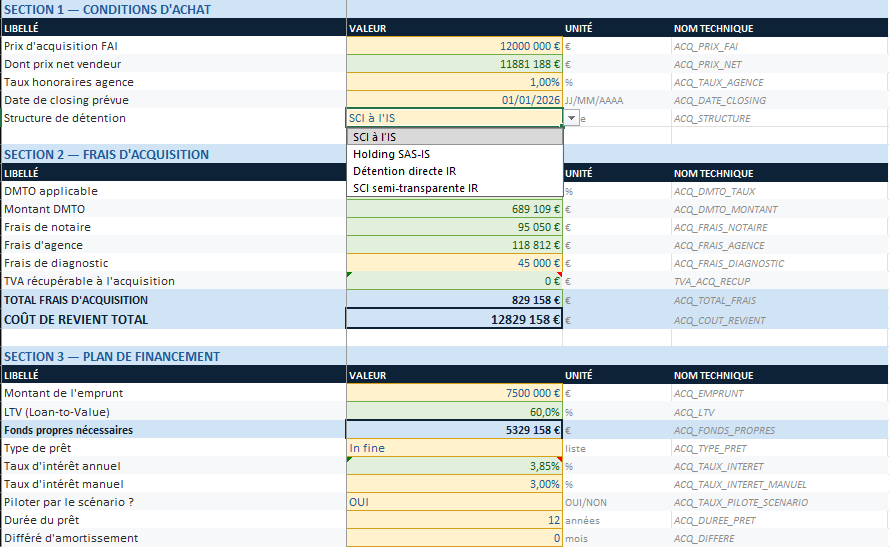This screenshot has height=548, width=889.
Task: Click ACQ_DMTO_MONTANT technical name cell
Action: click(x=726, y=210)
